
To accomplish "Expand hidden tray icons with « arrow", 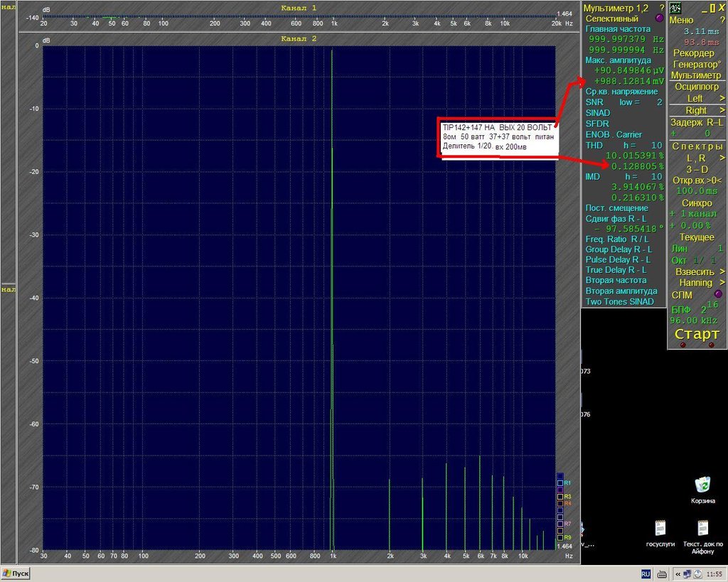I will point(678,574).
